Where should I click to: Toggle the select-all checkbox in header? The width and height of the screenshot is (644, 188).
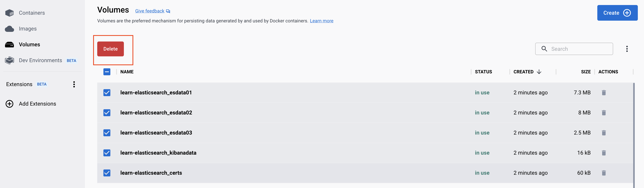[x=107, y=72]
